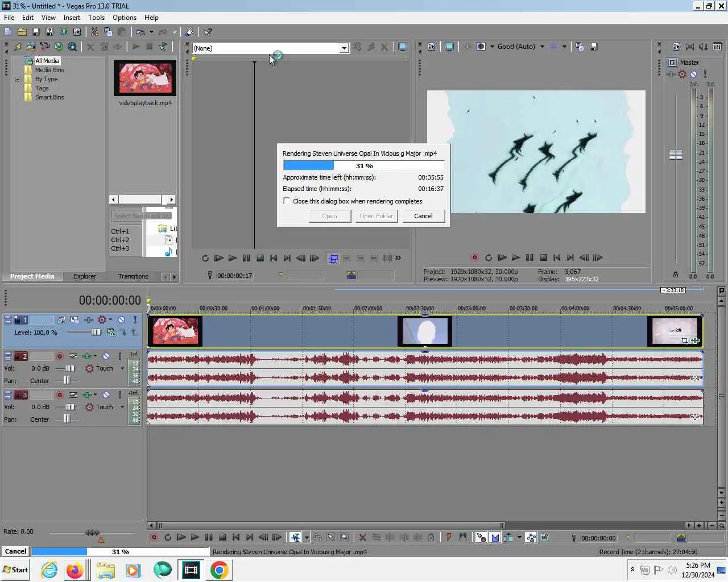Toggle Mute on video track 1
Image resolution: width=728 pixels, height=582 pixels.
point(121,320)
